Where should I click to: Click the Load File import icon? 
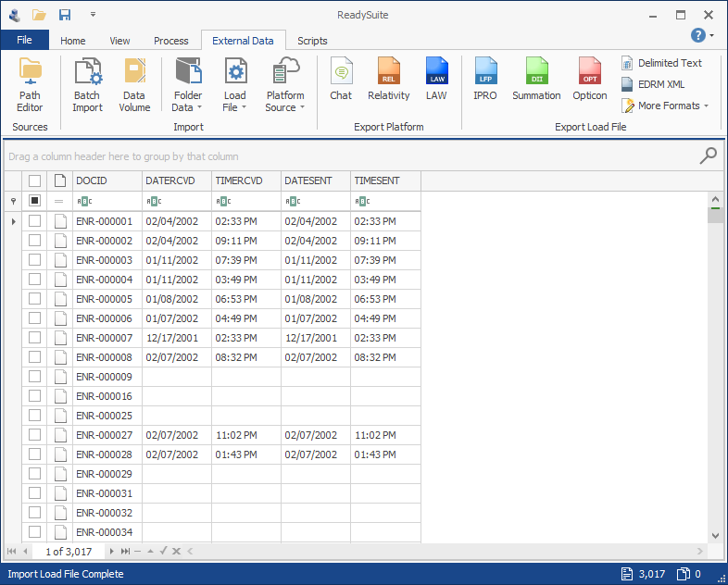pyautogui.click(x=235, y=72)
